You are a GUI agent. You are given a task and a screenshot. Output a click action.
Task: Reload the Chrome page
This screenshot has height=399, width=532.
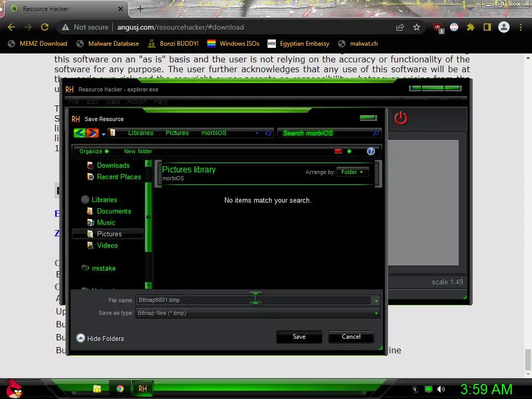pyautogui.click(x=45, y=27)
